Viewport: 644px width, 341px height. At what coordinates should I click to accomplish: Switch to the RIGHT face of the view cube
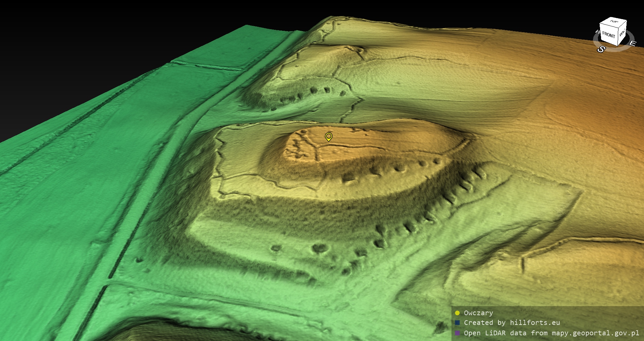[x=623, y=33]
